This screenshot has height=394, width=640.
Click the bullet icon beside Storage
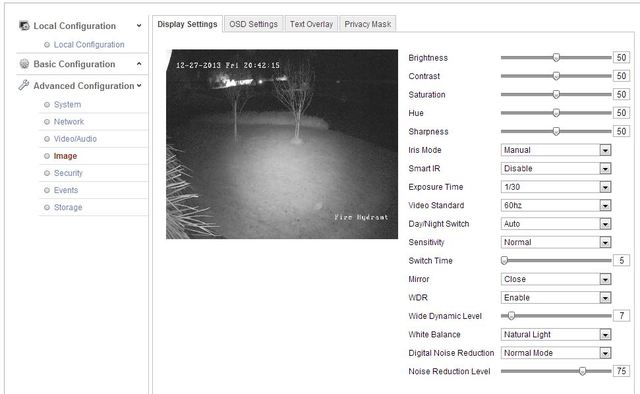tap(47, 207)
